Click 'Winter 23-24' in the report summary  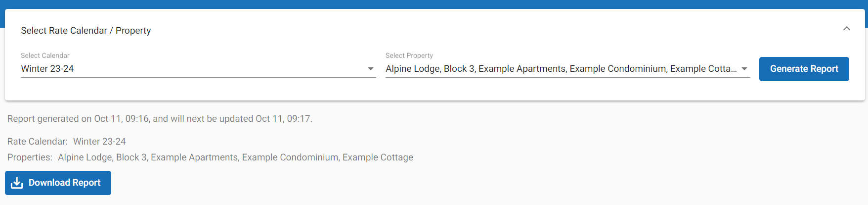tap(99, 142)
